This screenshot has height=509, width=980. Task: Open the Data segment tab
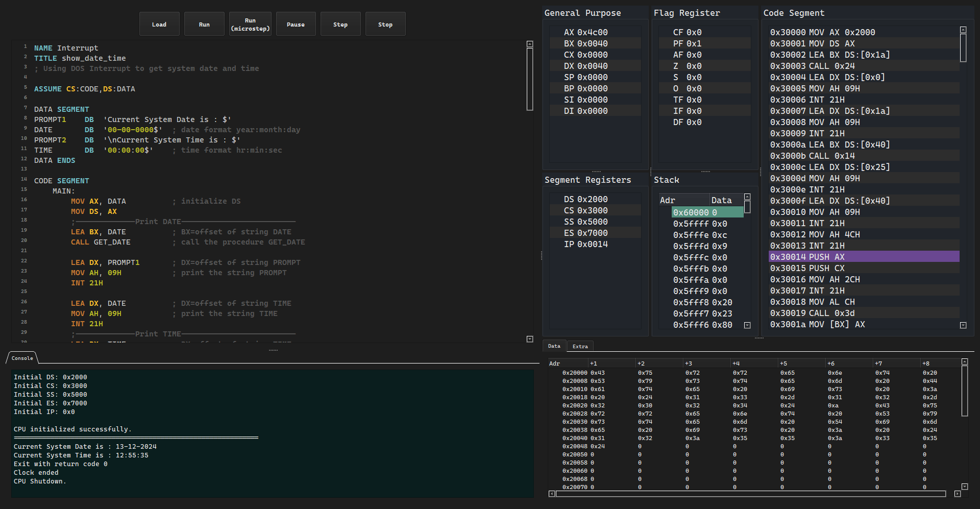(554, 346)
